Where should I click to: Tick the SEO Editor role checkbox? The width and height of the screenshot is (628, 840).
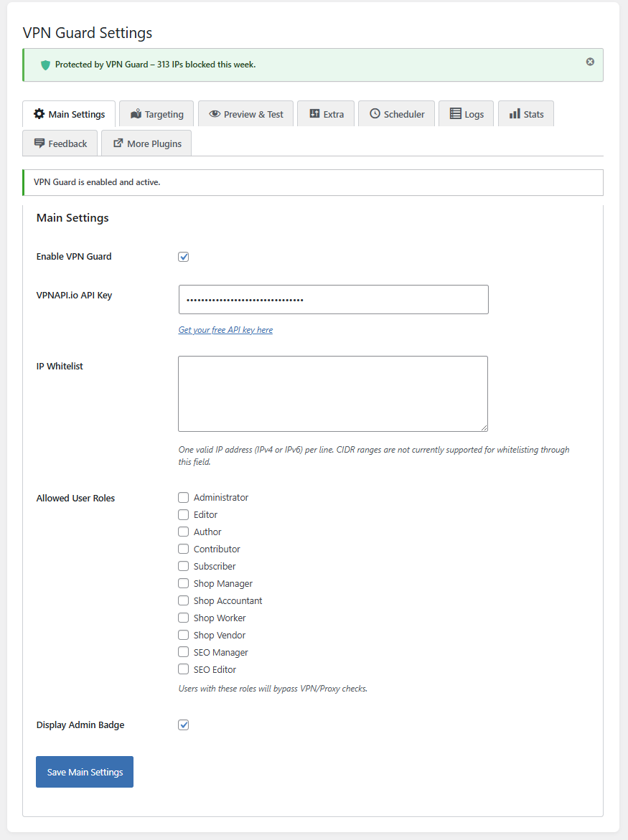184,669
